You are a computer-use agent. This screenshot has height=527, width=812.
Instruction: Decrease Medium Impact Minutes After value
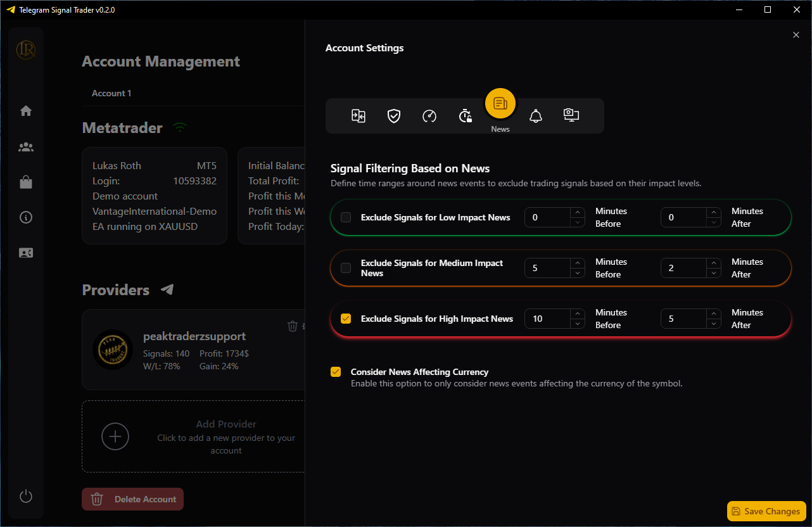click(714, 272)
